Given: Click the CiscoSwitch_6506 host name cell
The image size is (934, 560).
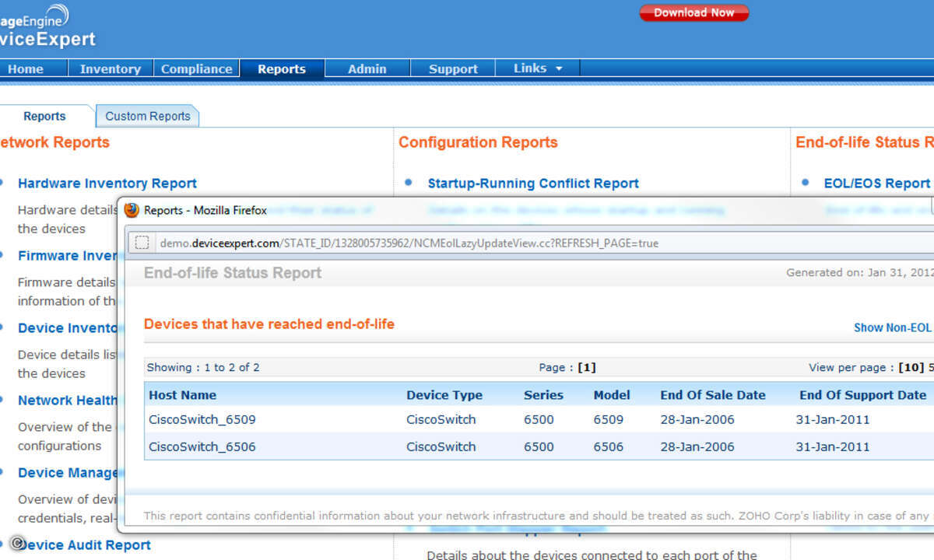Looking at the screenshot, I should 202,446.
